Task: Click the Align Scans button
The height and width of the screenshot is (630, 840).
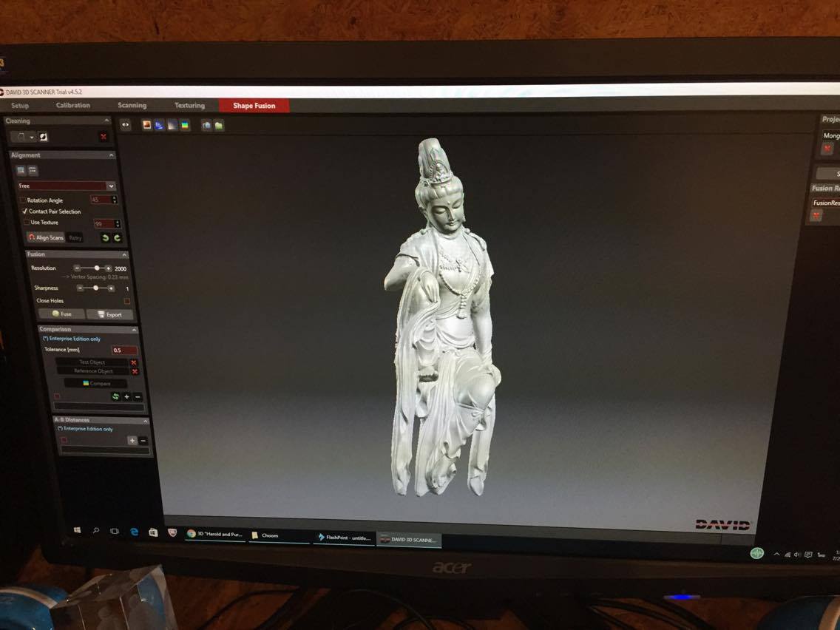Action: click(46, 237)
